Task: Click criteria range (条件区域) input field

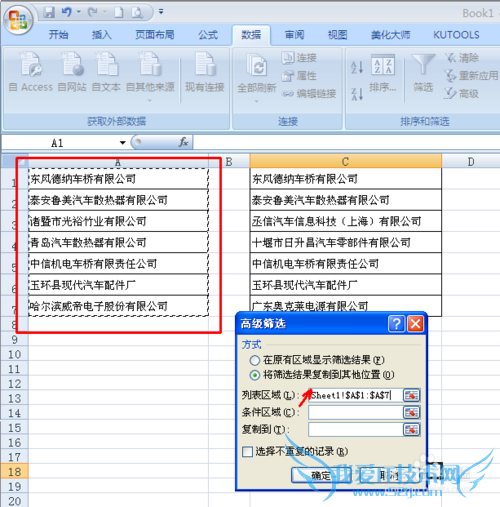Action: [355, 413]
